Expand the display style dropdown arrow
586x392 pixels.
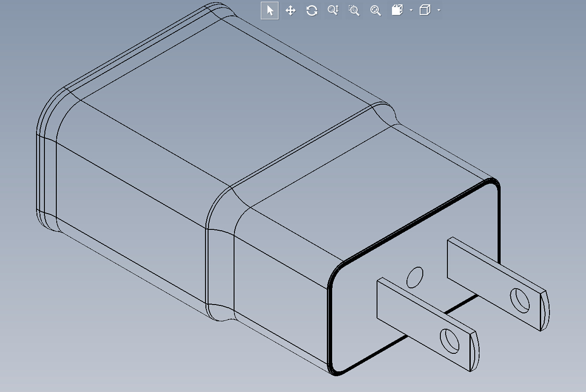tap(439, 10)
